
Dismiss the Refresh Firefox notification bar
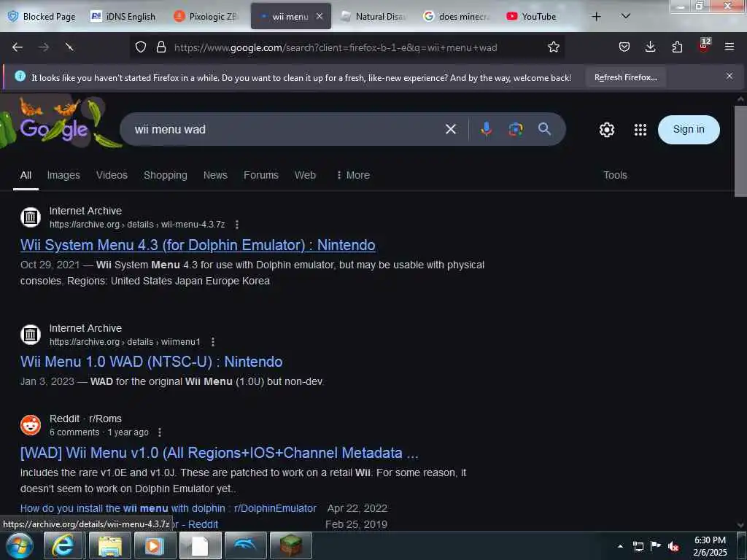(729, 76)
